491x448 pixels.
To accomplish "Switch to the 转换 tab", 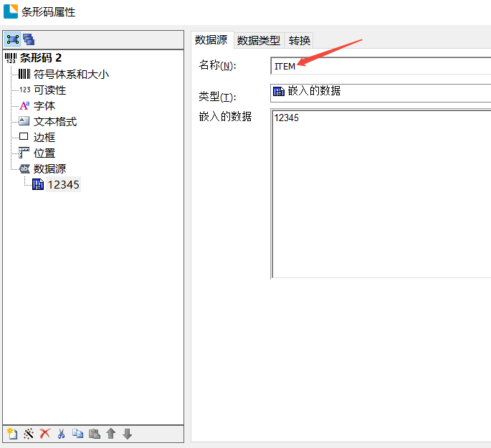I will [x=300, y=40].
